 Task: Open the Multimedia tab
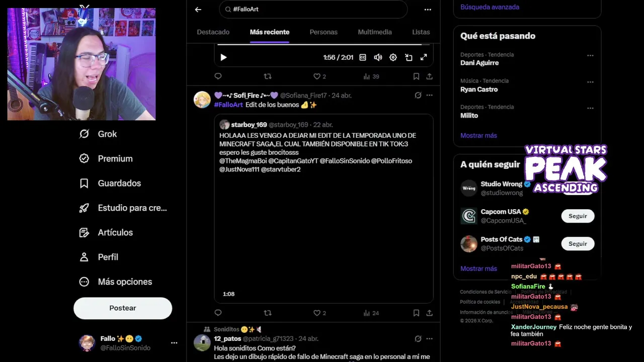point(375,32)
